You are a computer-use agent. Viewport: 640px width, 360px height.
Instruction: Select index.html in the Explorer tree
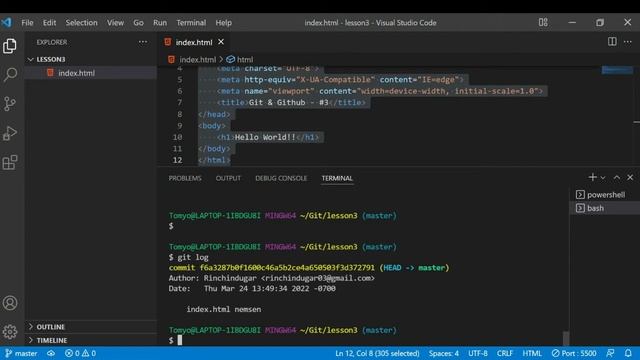point(91,73)
